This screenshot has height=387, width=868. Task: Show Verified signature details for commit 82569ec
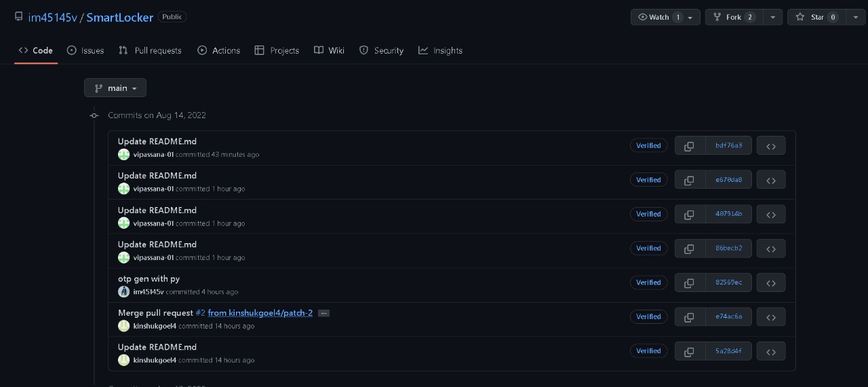648,282
